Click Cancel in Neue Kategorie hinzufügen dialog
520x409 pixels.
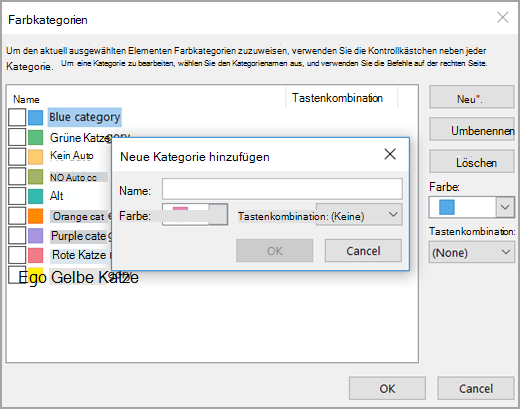click(363, 251)
